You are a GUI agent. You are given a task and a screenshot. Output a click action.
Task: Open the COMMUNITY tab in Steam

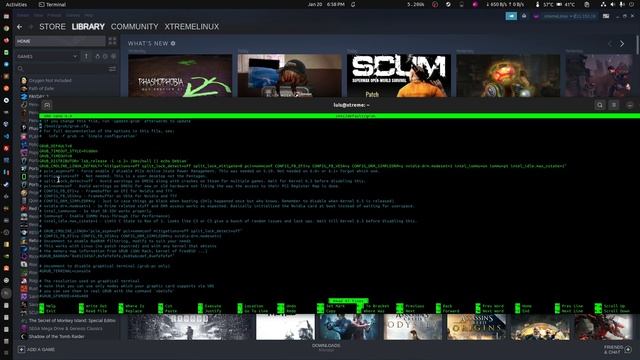point(135,27)
